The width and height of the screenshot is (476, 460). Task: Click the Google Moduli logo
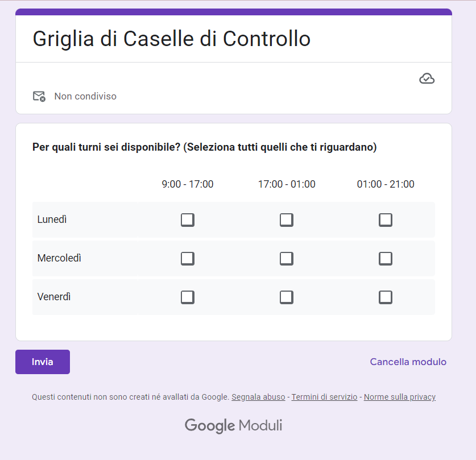click(x=233, y=425)
